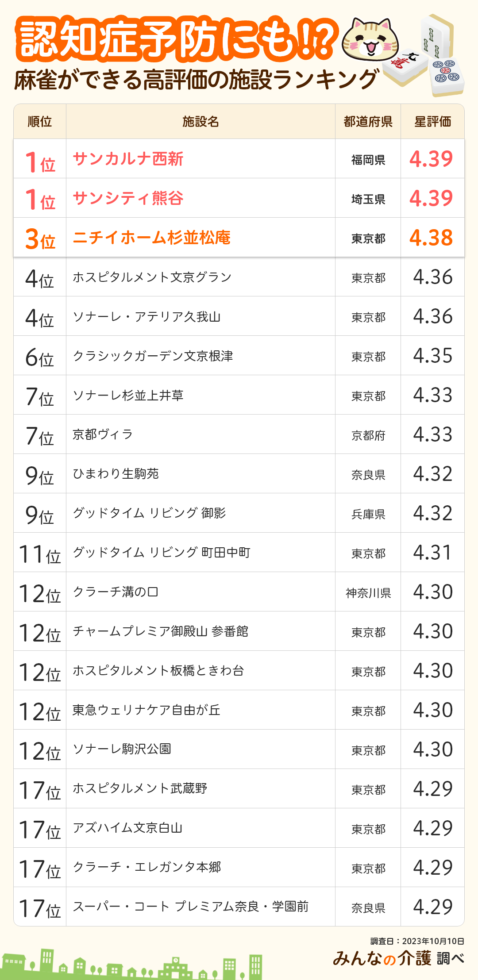The width and height of the screenshot is (478, 980).
Task: Open the ニチイホーム杉並松庵 facility name
Action: point(151,238)
